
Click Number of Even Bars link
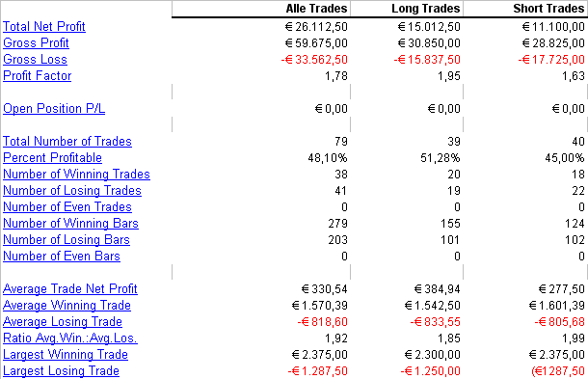click(62, 257)
